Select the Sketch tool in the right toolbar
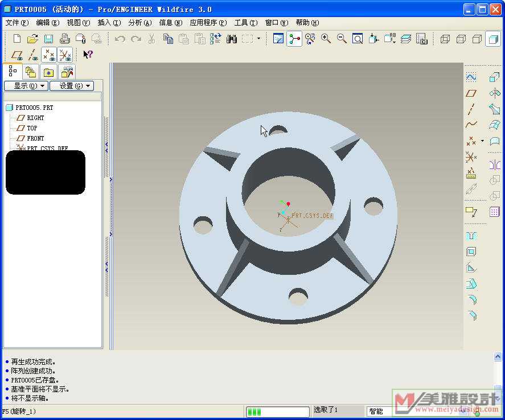This screenshot has height=420, width=505. click(x=471, y=77)
